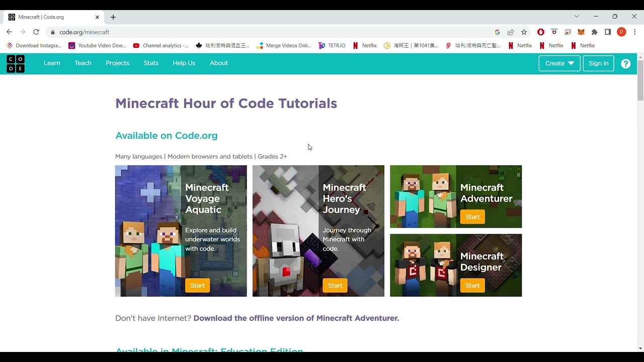The image size is (644, 362).
Task: Open the 哈利波特與混血王 bookmark
Action: [x=222, y=45]
